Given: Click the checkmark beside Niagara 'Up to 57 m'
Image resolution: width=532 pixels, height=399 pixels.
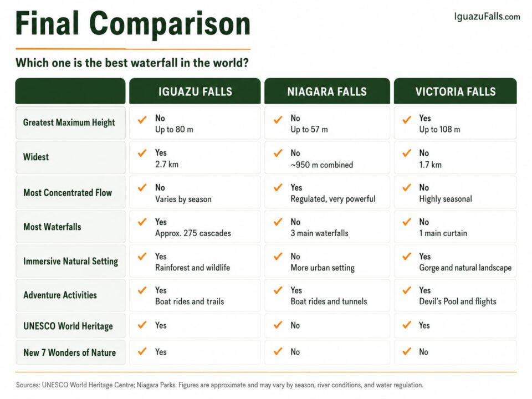Looking at the screenshot, I should click(x=278, y=120).
